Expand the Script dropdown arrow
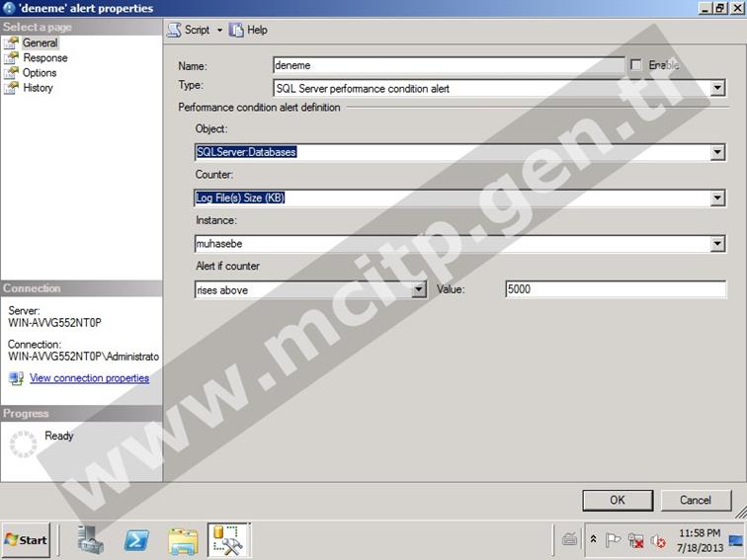 (219, 30)
